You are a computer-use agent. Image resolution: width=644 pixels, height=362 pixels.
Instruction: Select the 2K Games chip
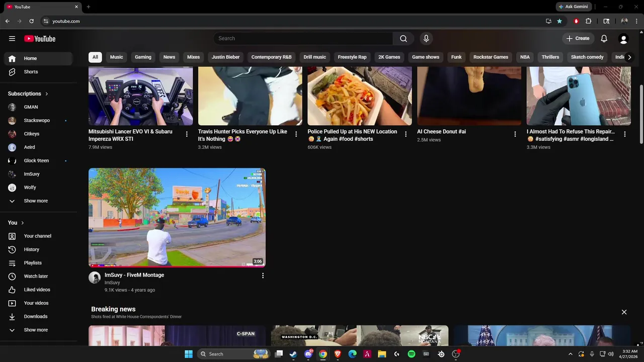coord(389,57)
